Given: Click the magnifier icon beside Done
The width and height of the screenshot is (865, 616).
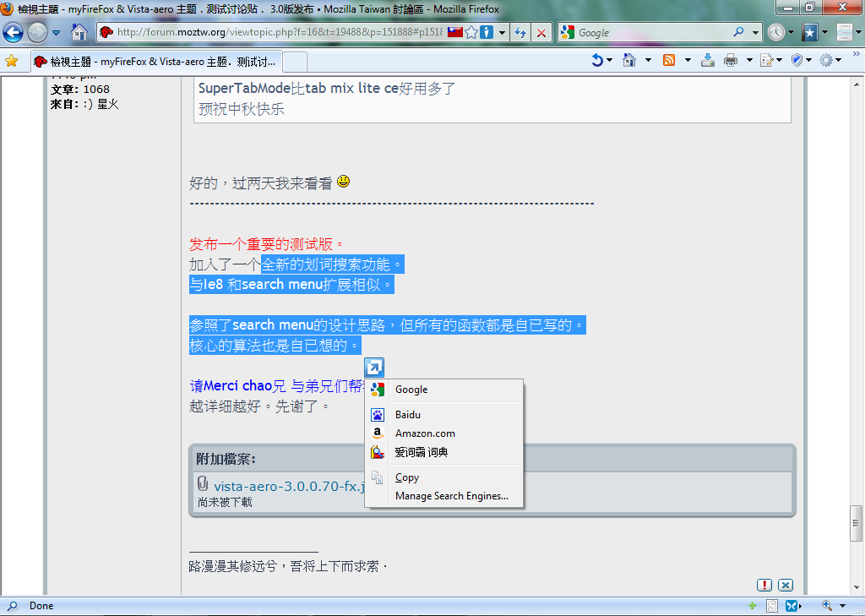Looking at the screenshot, I should (11, 606).
